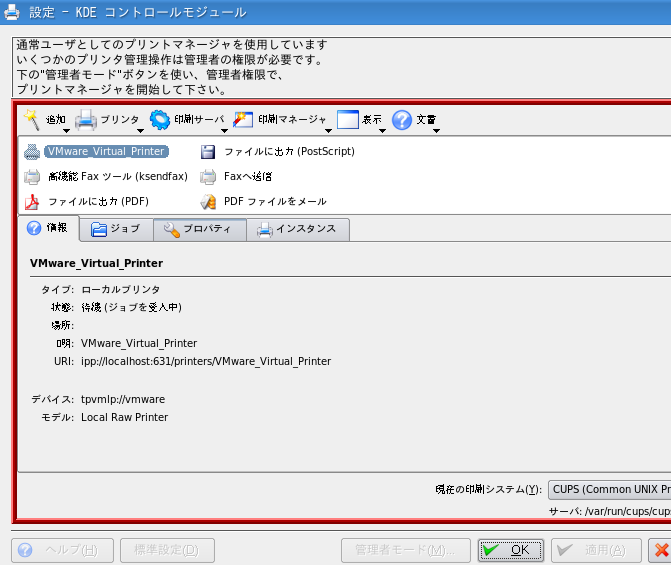The height and width of the screenshot is (565, 671).
Task: Click the 管理者モード(M)... button
Action: click(406, 550)
